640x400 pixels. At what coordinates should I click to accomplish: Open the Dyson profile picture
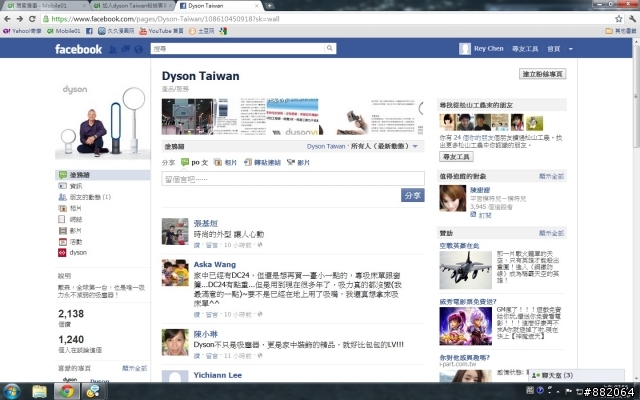click(102, 121)
